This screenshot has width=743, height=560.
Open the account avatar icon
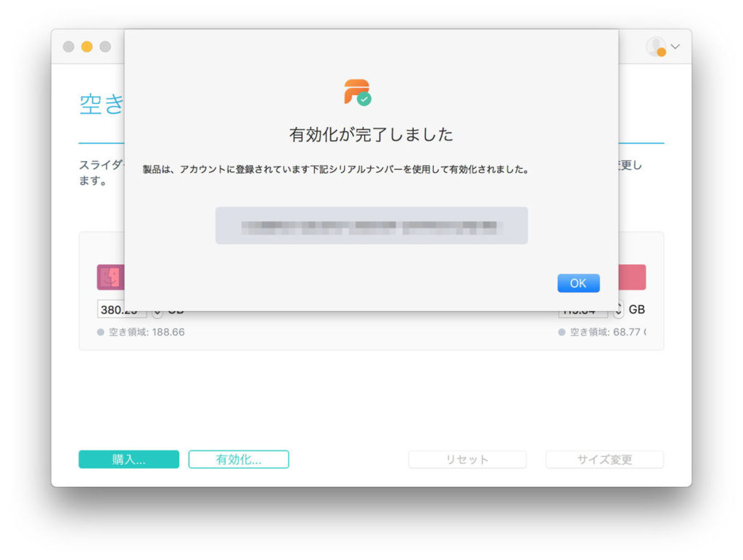(656, 46)
